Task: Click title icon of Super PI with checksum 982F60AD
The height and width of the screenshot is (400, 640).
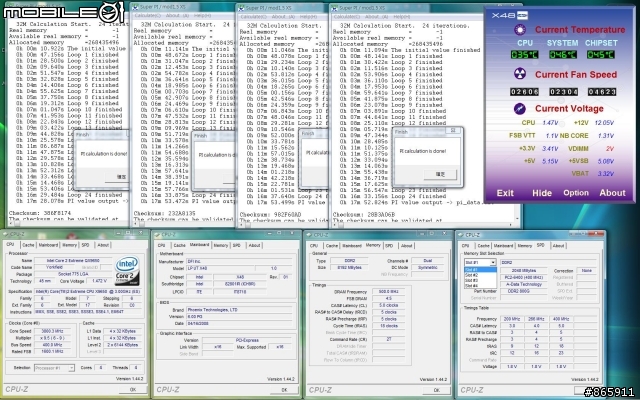Action: [x=241, y=8]
